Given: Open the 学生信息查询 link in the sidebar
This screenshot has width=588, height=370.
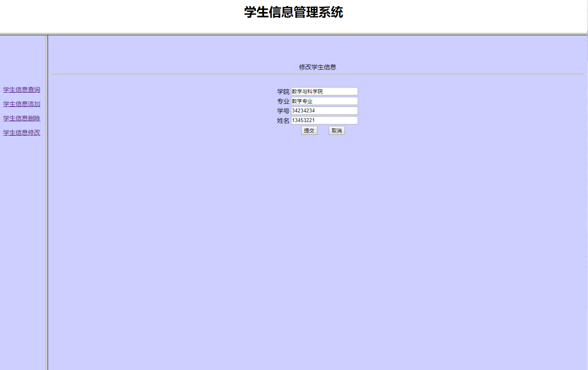Looking at the screenshot, I should click(x=21, y=89).
